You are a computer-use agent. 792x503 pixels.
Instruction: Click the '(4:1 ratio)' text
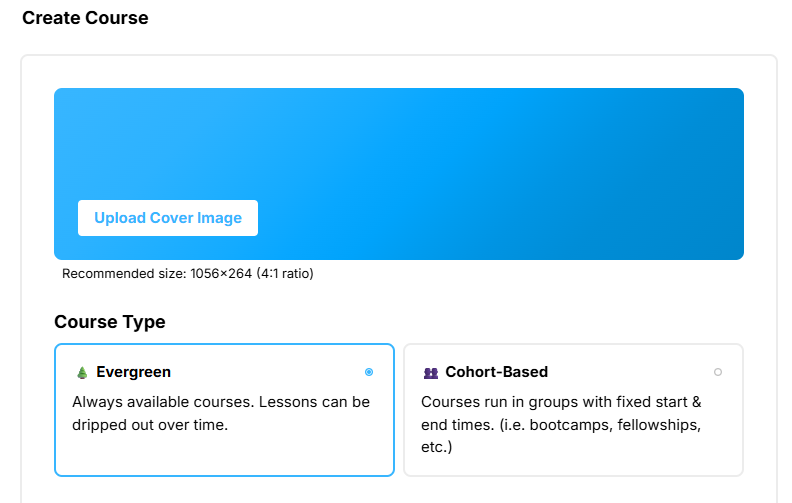285,274
